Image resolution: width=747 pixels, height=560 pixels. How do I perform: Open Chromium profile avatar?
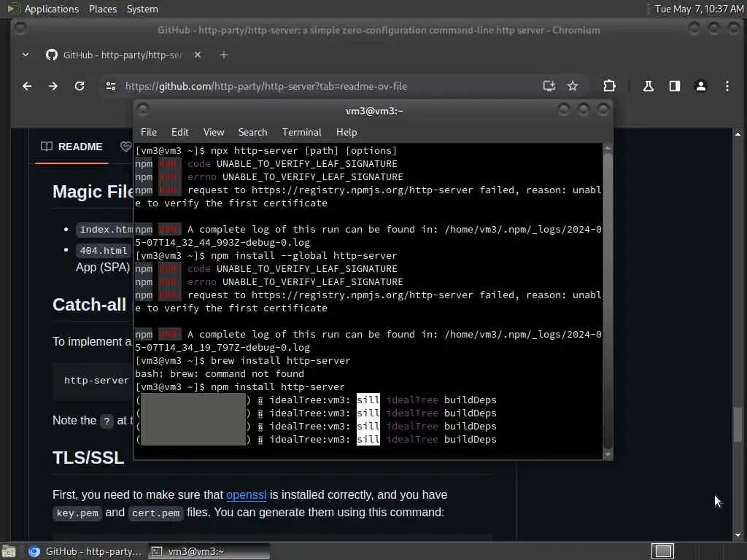coord(701,86)
